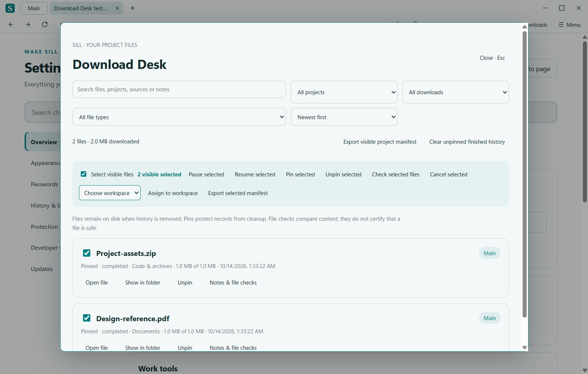Switch to the Main tab
Viewport: 588px width, 374px height.
(34, 8)
